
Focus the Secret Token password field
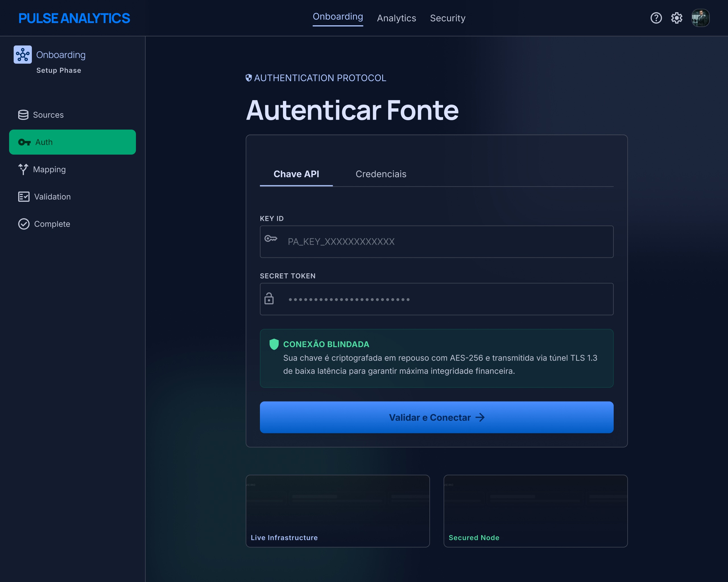437,299
